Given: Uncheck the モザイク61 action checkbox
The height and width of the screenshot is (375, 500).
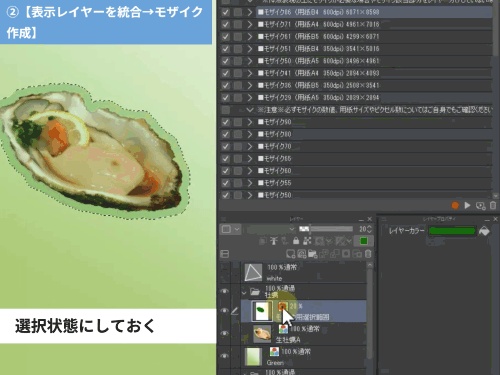Looking at the screenshot, I should pyautogui.click(x=226, y=37).
